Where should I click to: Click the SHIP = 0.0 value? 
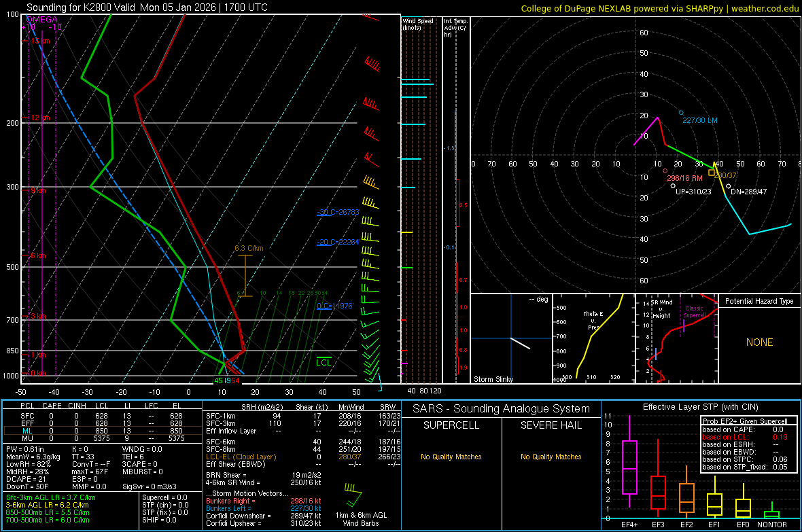[158, 520]
